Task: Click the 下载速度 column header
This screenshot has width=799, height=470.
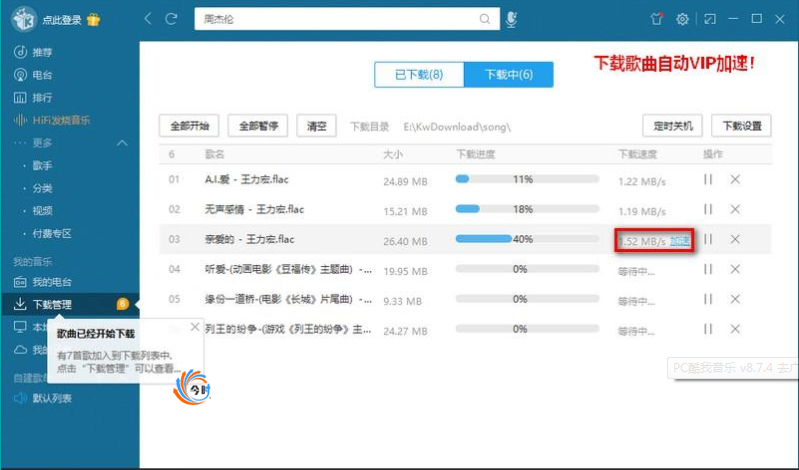Action: tap(637, 154)
